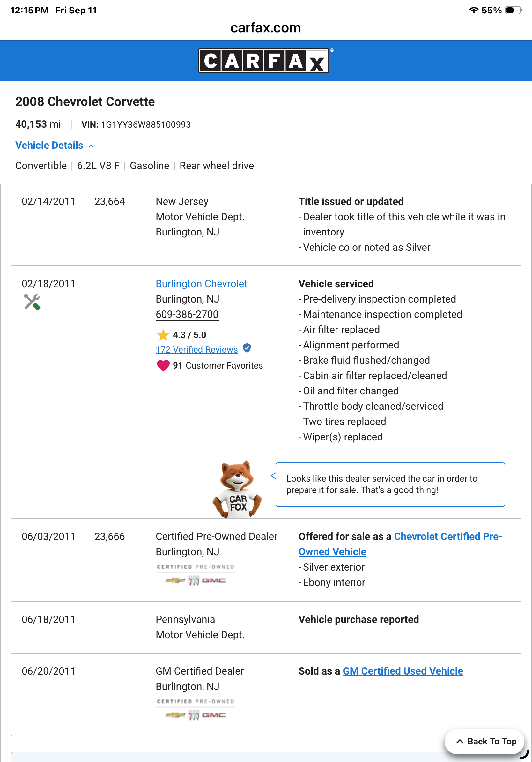Open 172 Verified Reviews link
Screen dimensions: 532x762
tap(197, 349)
